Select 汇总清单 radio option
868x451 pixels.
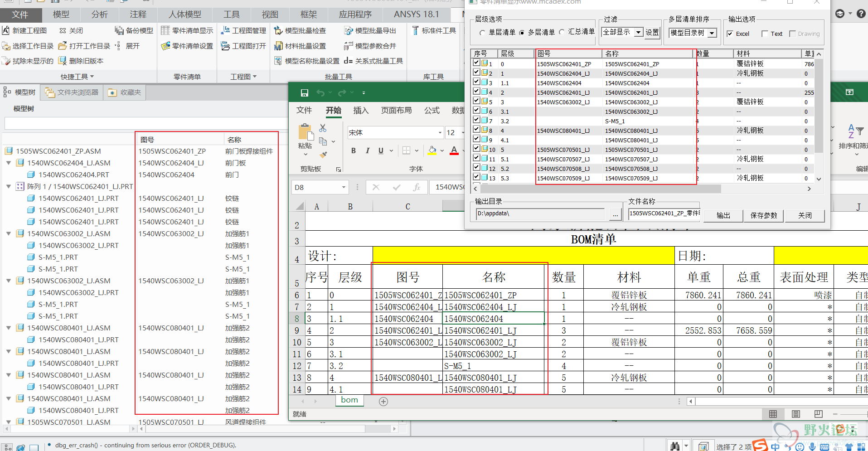[x=562, y=32]
